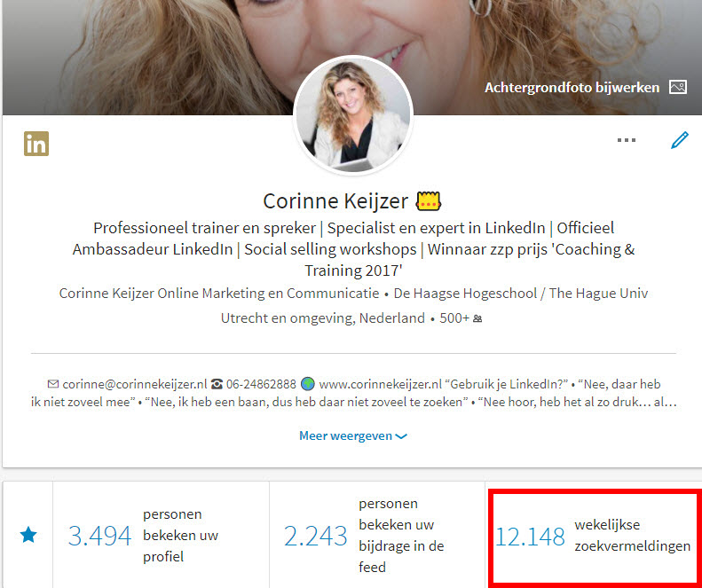
Task: Click the background photo image icon
Action: 678,87
